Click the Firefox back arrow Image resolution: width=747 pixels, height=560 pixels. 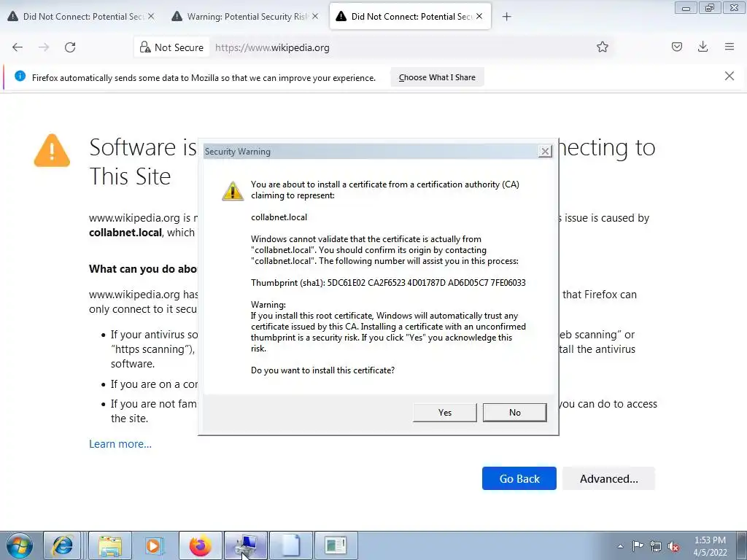(x=18, y=47)
